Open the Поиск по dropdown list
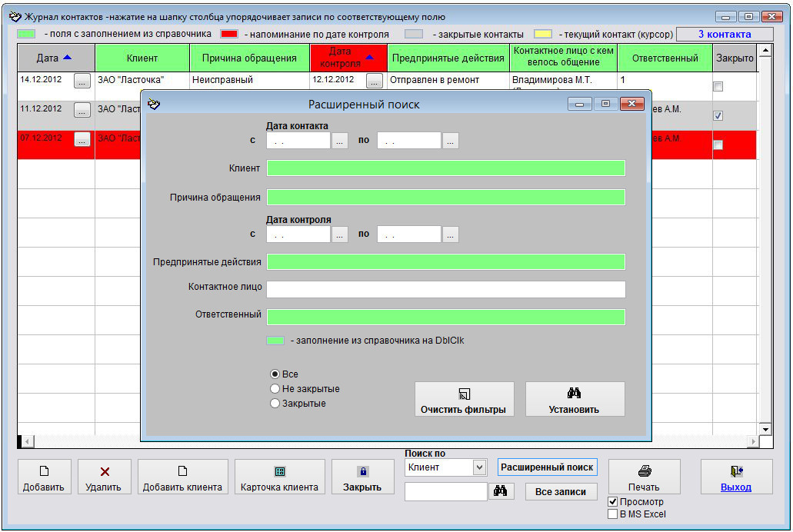Screen dimensions: 793x532 pos(479,467)
